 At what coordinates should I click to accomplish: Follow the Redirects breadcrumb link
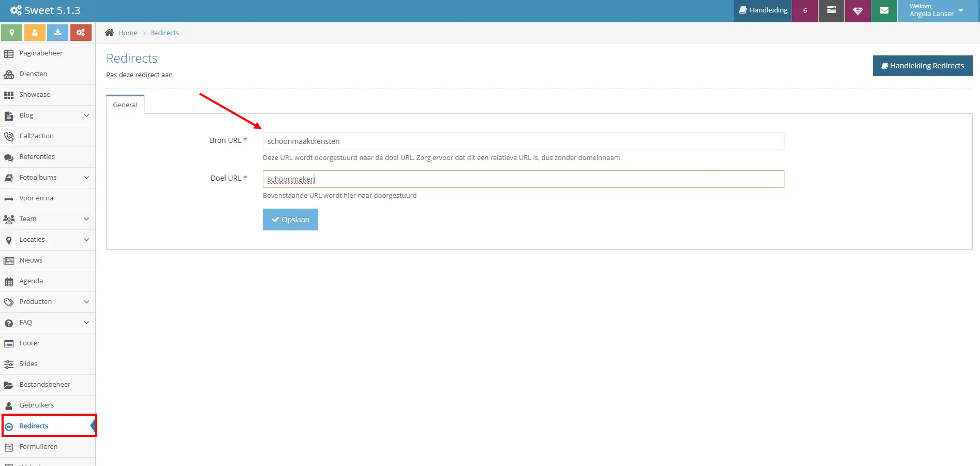(165, 33)
